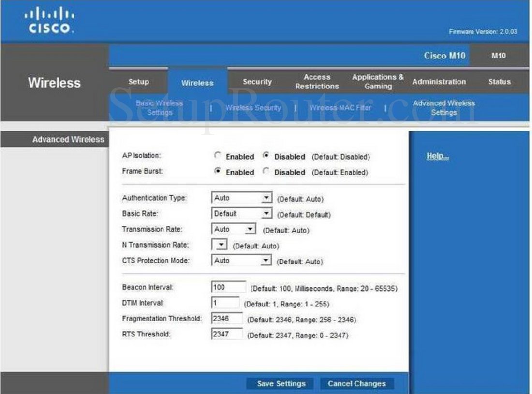Viewport: 532px width, 394px height.
Task: Click the M10 label box
Action: pyautogui.click(x=499, y=56)
